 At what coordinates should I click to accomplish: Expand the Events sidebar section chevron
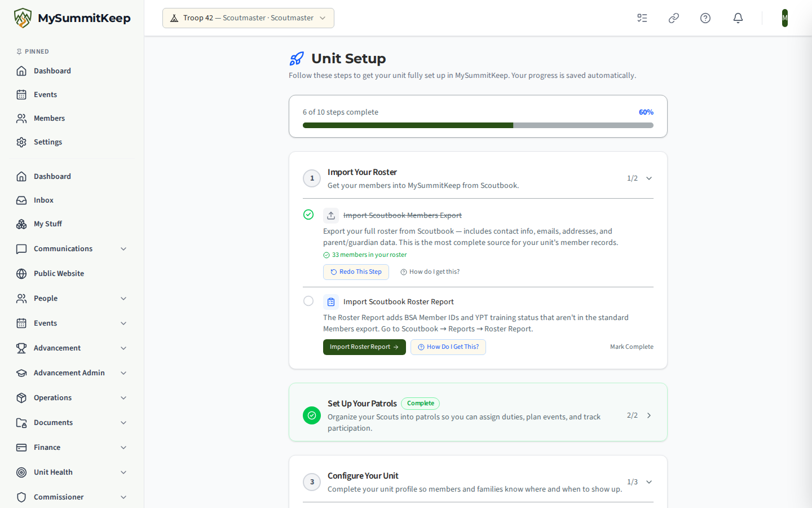123,323
